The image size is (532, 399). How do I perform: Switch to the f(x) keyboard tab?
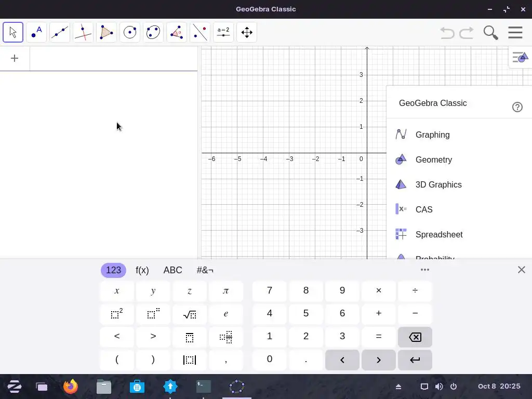[142, 270]
